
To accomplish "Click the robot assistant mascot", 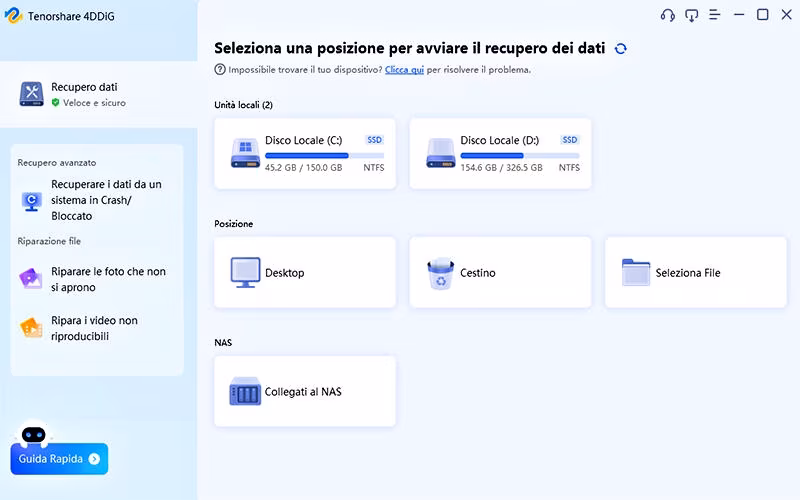I will (36, 434).
